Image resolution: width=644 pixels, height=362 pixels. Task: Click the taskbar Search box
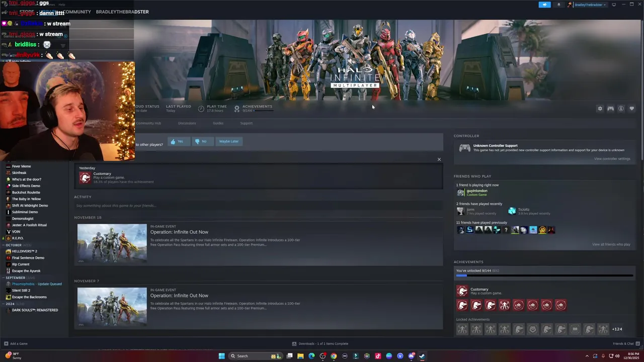click(x=256, y=356)
